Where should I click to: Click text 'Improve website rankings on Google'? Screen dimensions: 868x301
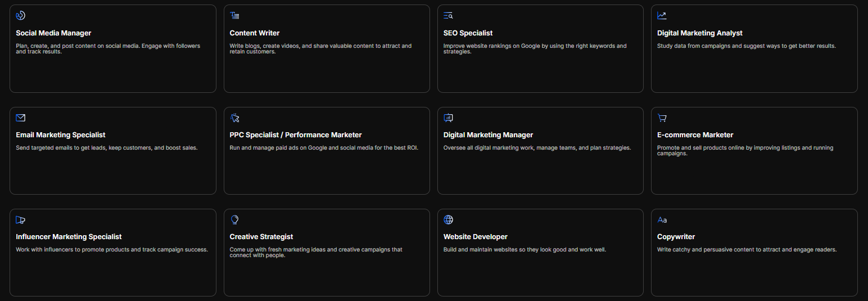(x=492, y=46)
